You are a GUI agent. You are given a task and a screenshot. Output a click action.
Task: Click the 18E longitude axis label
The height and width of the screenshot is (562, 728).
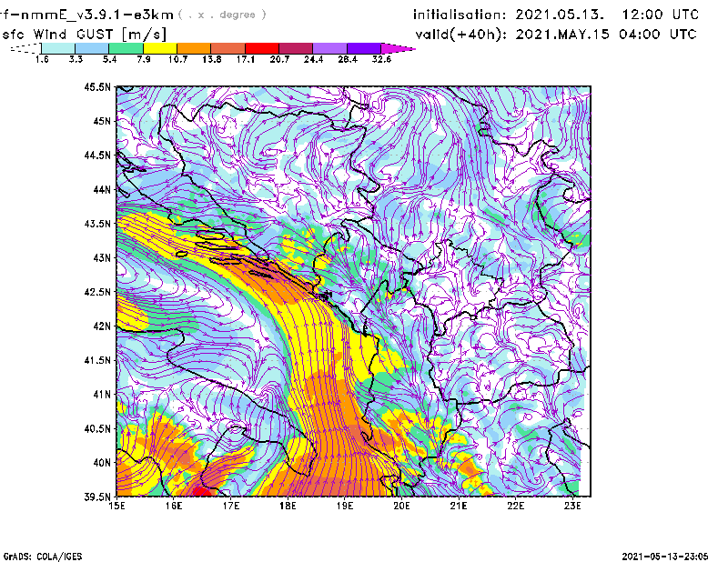(x=288, y=507)
